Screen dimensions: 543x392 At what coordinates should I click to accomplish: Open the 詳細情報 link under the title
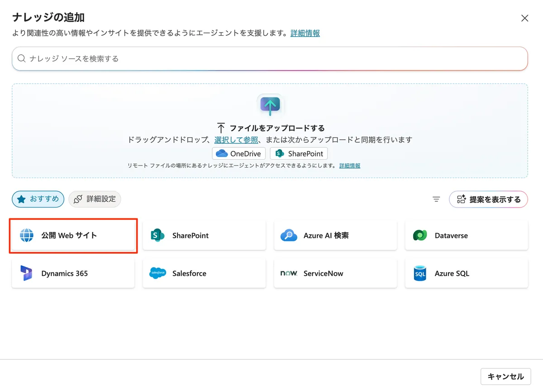(x=305, y=33)
